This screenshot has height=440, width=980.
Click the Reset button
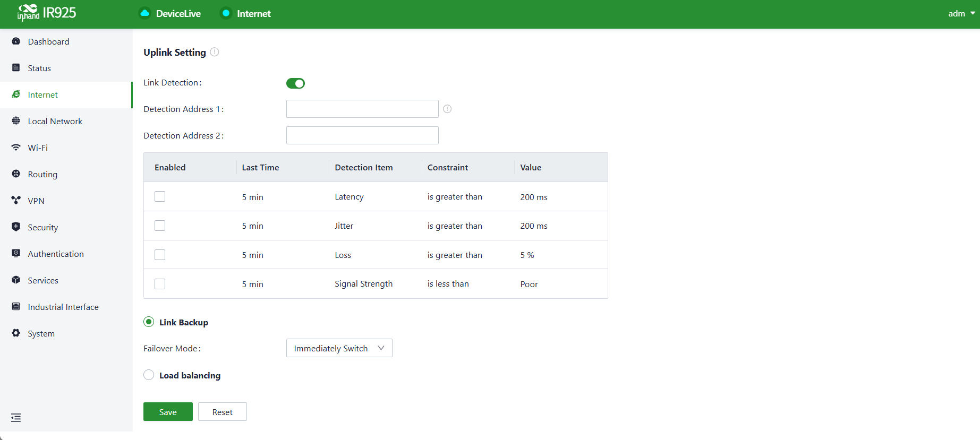tap(223, 412)
